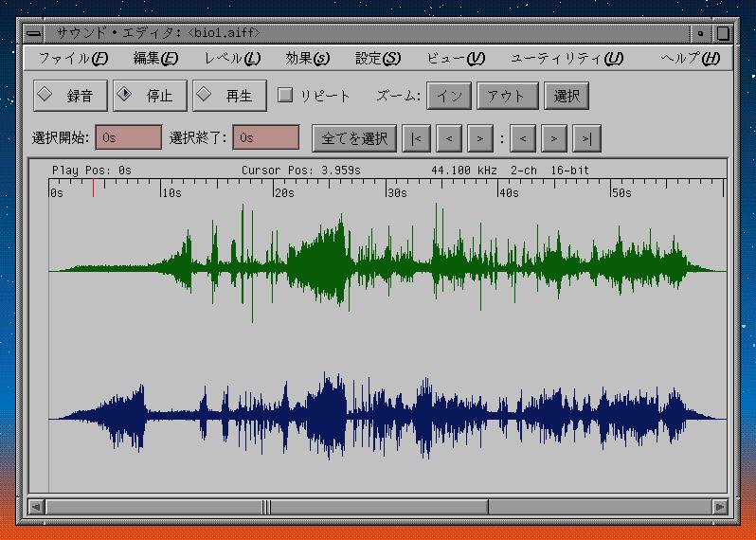Jump selection start to beginning |< button
This screenshot has width=756, height=540.
point(416,138)
